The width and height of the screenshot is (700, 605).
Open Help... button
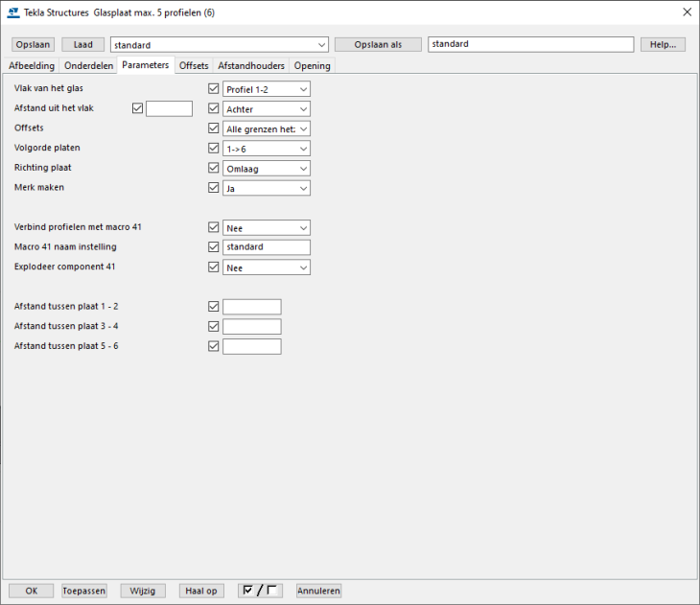click(663, 45)
